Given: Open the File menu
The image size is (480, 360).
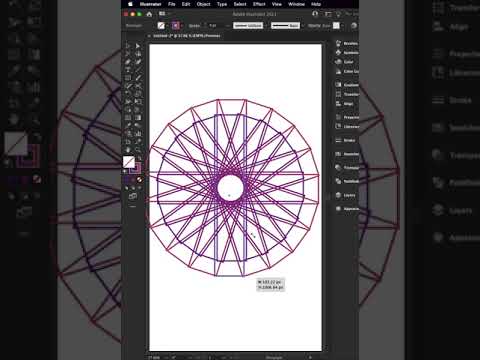Looking at the screenshot, I should [x=172, y=4].
